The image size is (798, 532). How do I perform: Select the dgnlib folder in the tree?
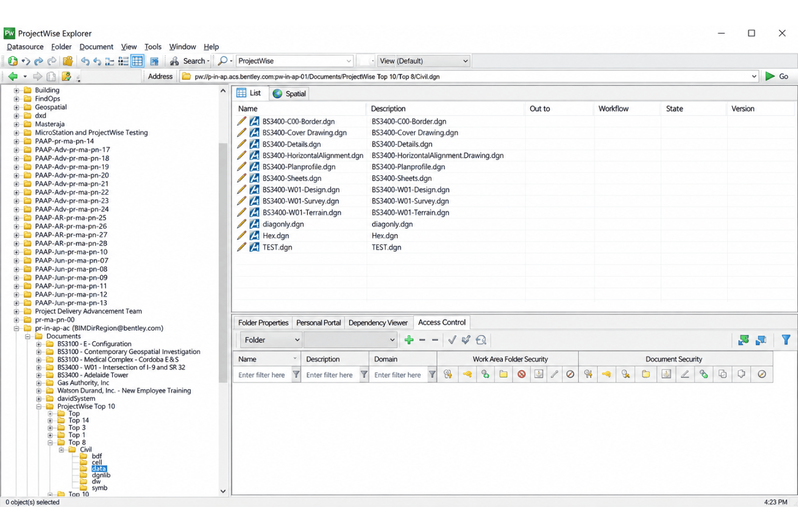101,475
